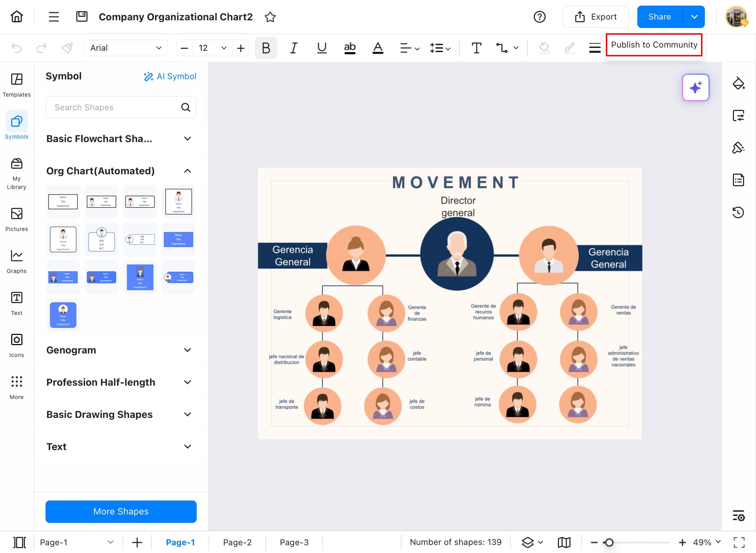Select Publish to Community menu item
The image size is (756, 553).
[654, 45]
